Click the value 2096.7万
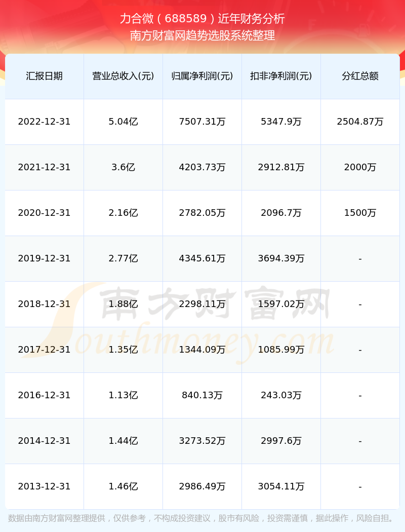The height and width of the screenshot is (532, 405). click(x=281, y=213)
